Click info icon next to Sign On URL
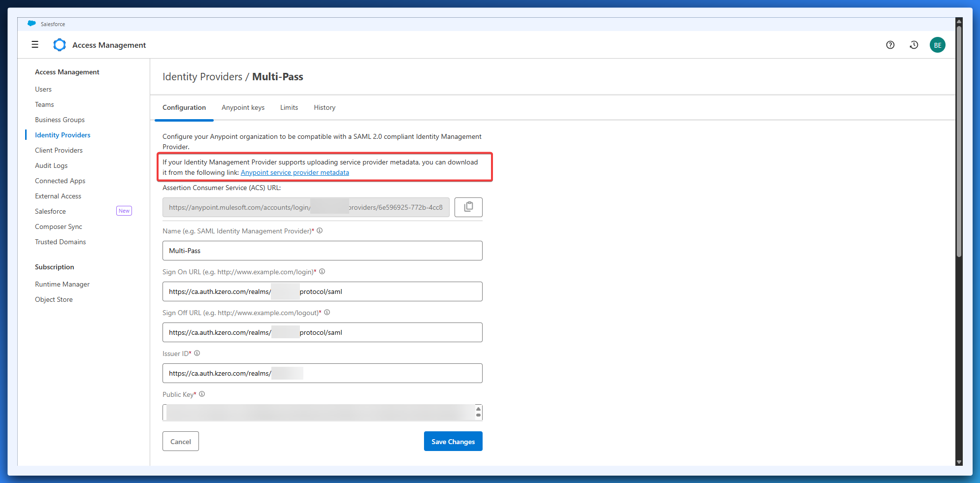The image size is (980, 483). point(322,271)
